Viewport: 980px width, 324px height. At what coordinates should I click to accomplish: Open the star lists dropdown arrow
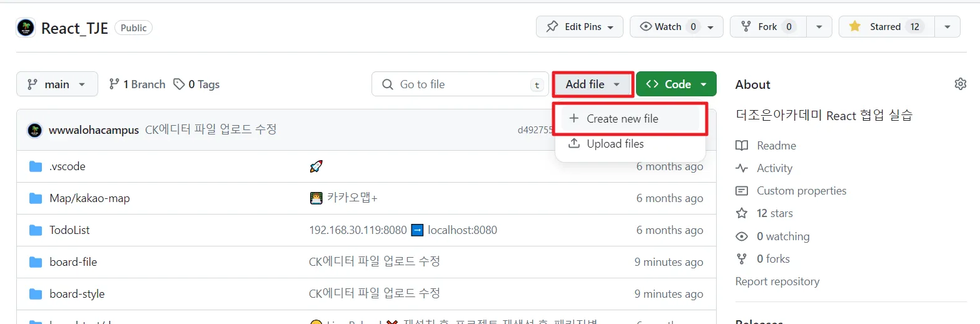coord(947,27)
